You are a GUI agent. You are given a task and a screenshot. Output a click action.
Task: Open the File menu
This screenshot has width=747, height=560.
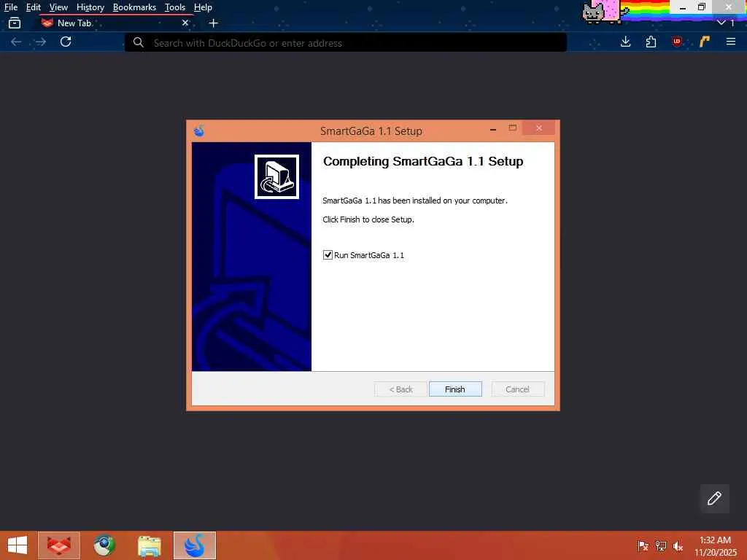10,7
